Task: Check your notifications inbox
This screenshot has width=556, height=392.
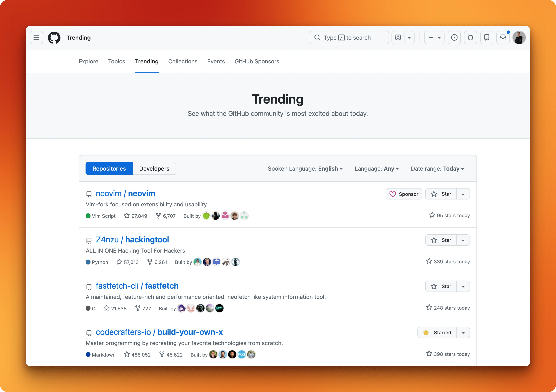Action: pyautogui.click(x=503, y=37)
